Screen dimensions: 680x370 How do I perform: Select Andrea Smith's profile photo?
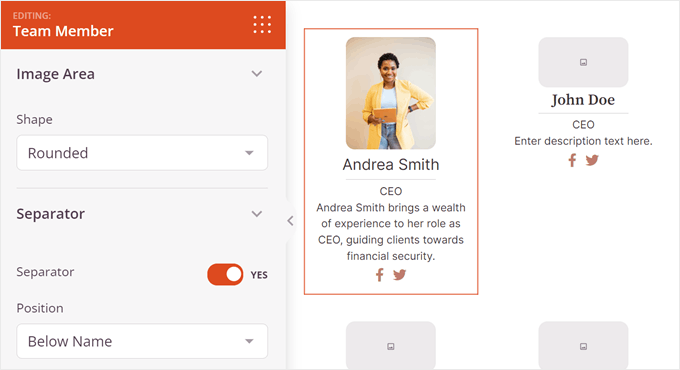(391, 93)
